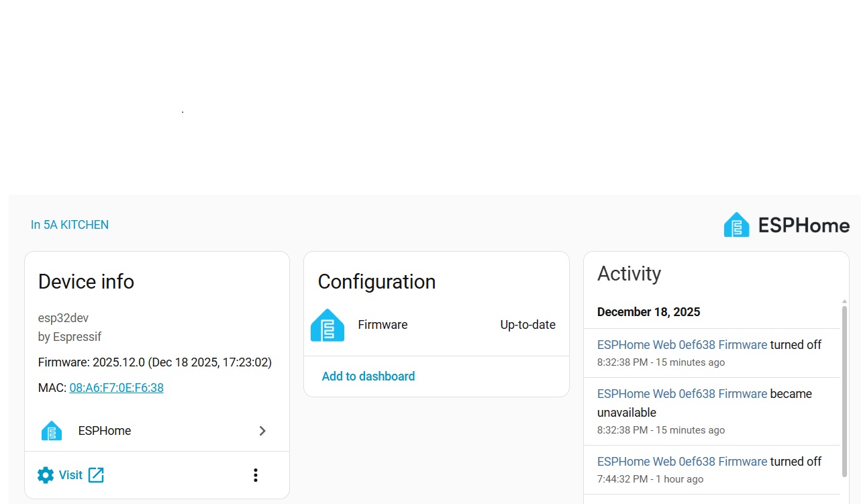Click the ESPHome house logo in header
This screenshot has width=861, height=504.
[x=736, y=225]
